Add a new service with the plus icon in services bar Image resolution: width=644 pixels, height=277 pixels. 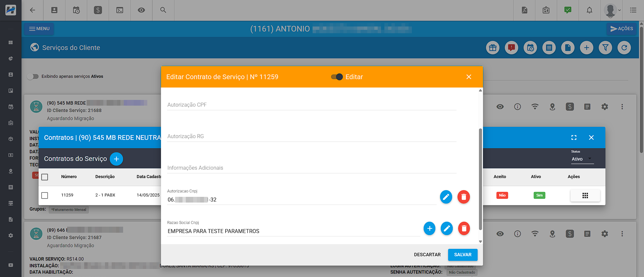pos(587,48)
